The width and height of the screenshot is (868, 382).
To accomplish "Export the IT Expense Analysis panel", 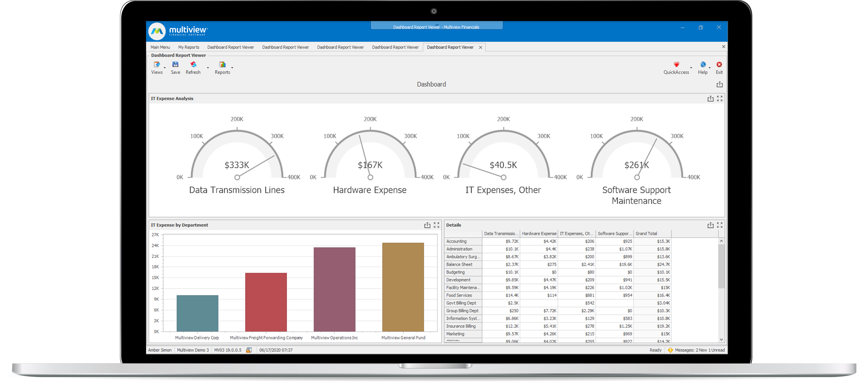I will point(710,98).
